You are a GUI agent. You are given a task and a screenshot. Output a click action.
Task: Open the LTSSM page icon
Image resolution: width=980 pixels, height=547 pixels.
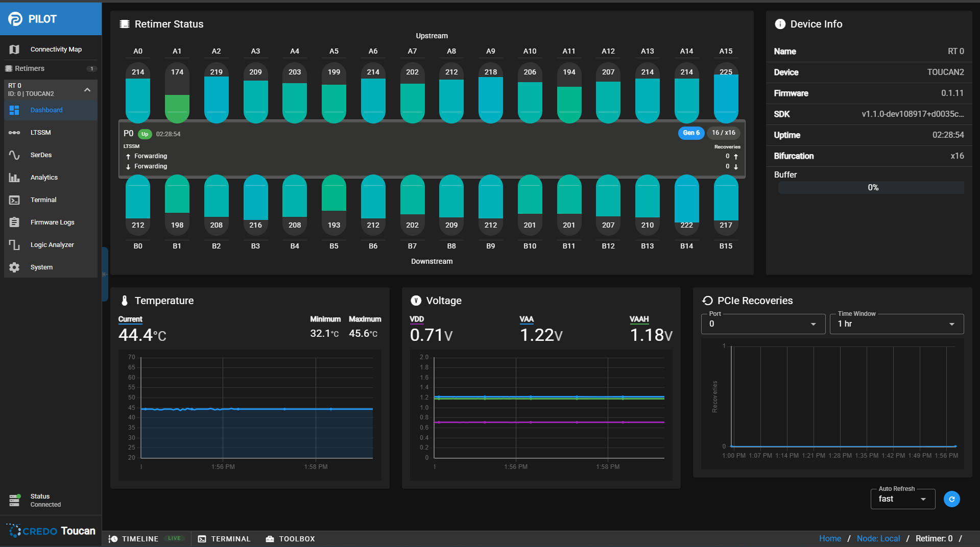coord(14,133)
